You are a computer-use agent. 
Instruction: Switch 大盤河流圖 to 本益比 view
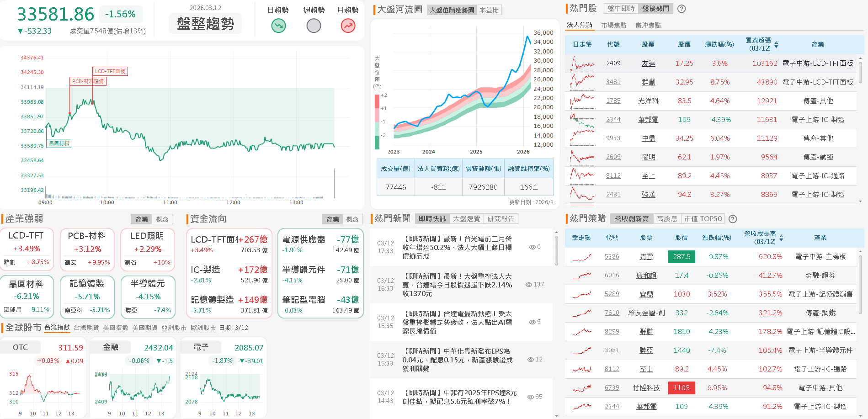tap(489, 10)
